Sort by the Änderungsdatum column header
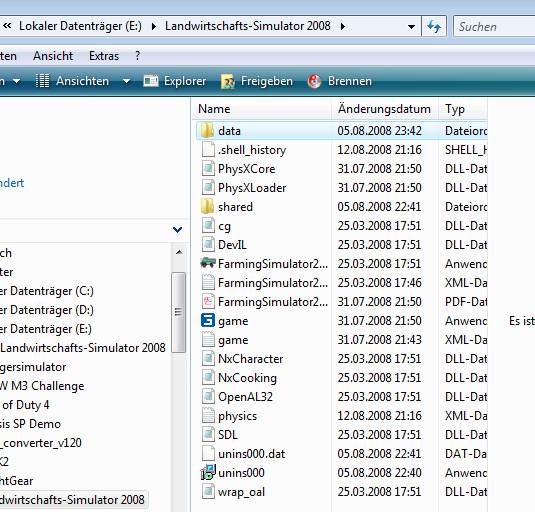This screenshot has width=535, height=512. point(385,109)
